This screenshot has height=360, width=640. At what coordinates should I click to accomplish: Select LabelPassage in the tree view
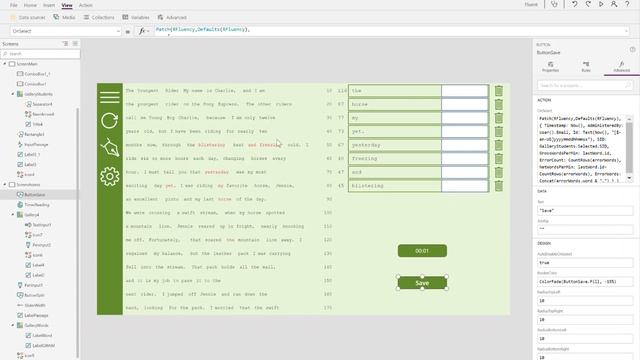click(x=36, y=315)
